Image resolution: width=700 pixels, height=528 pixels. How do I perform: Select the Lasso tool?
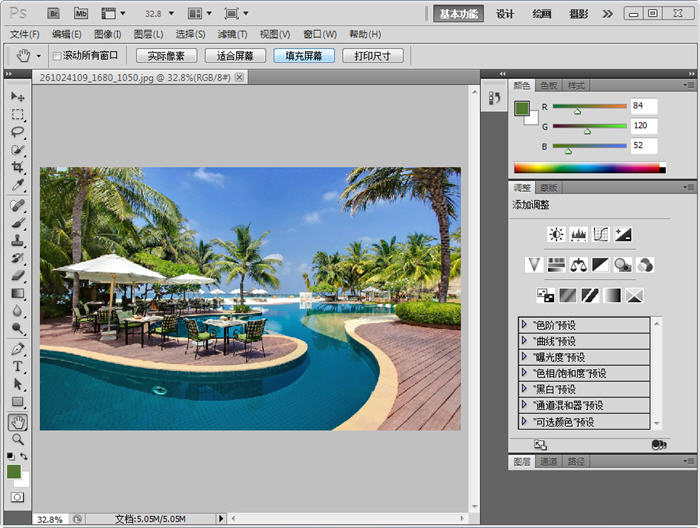coord(17,132)
